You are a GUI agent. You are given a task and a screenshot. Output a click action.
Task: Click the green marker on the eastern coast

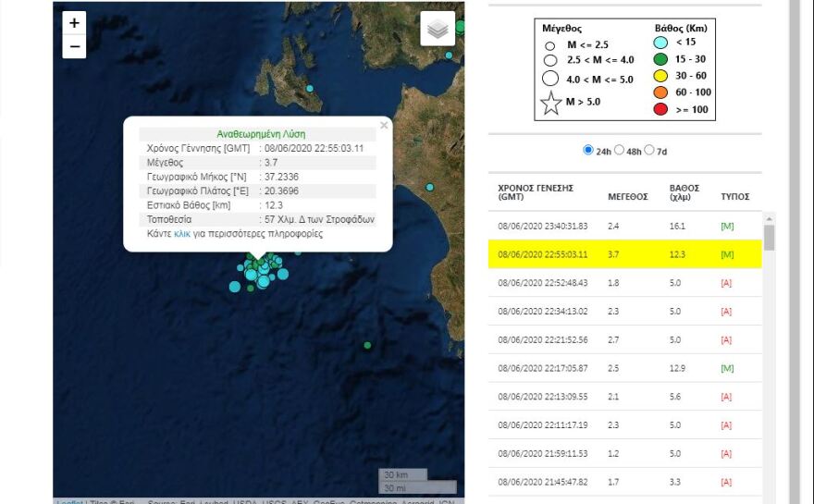point(430,188)
